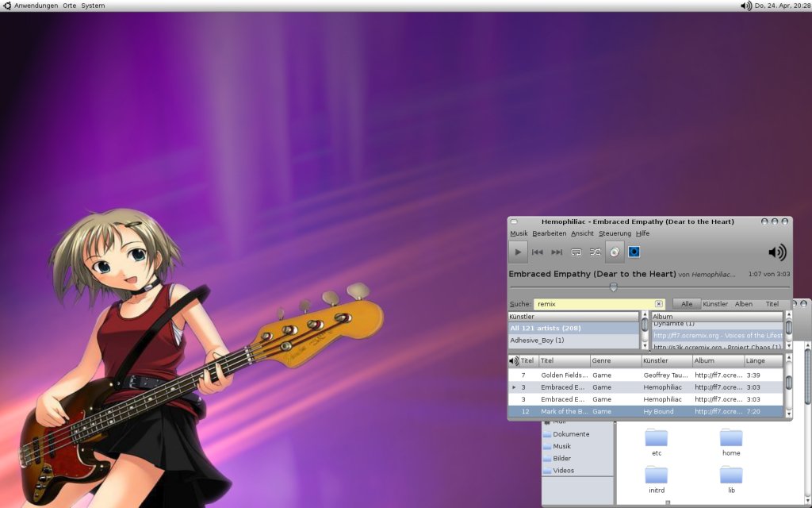
Task: Click the Ubuntu logo in top panel
Action: [x=6, y=6]
